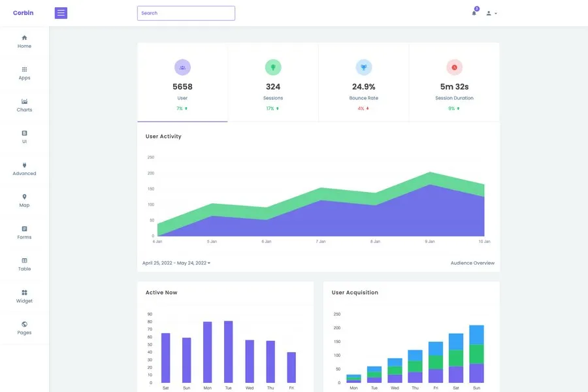Click the Corbin logo link
This screenshot has width=588, height=392.
point(23,13)
